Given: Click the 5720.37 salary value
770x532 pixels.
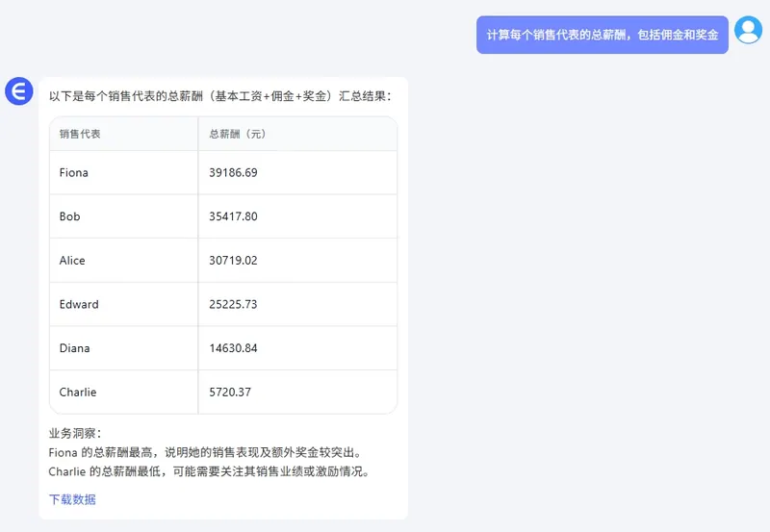Looking at the screenshot, I should click(x=230, y=393).
